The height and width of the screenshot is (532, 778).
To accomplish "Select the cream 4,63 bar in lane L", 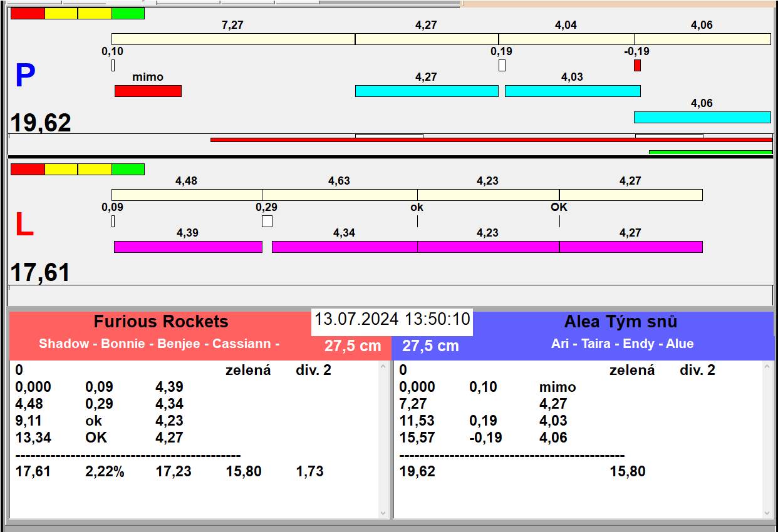I will coord(340,195).
